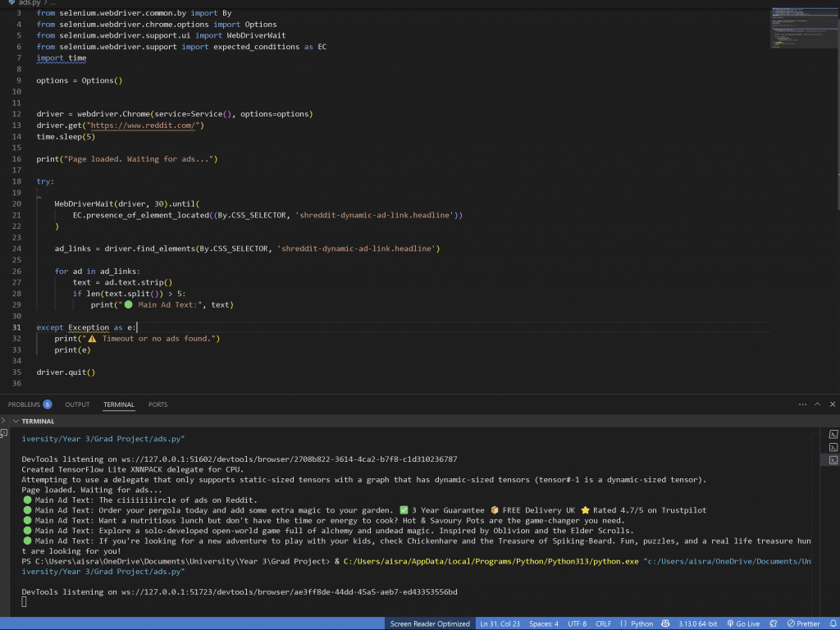840x630 pixels.
Task: Click the Ln 31, Col 23 indicator
Action: [x=500, y=623]
